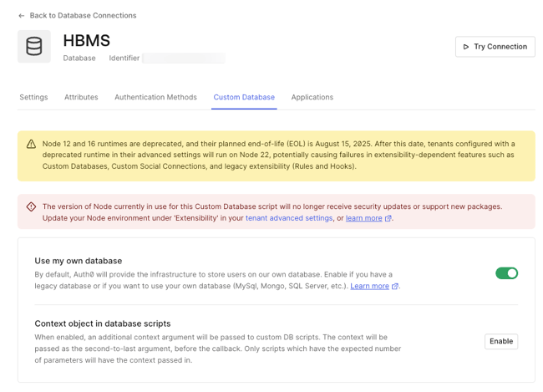
Task: Click the blurred Identifier value field
Action: pos(184,58)
